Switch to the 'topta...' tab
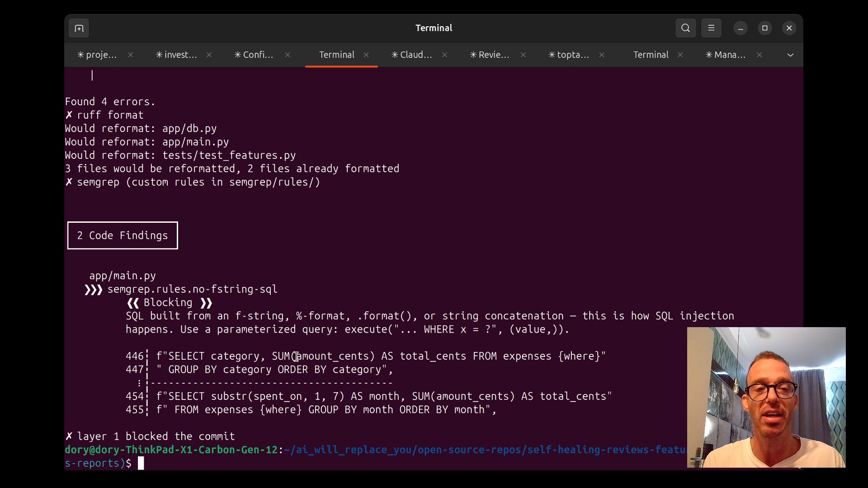Image resolution: width=868 pixels, height=488 pixels. click(x=569, y=55)
